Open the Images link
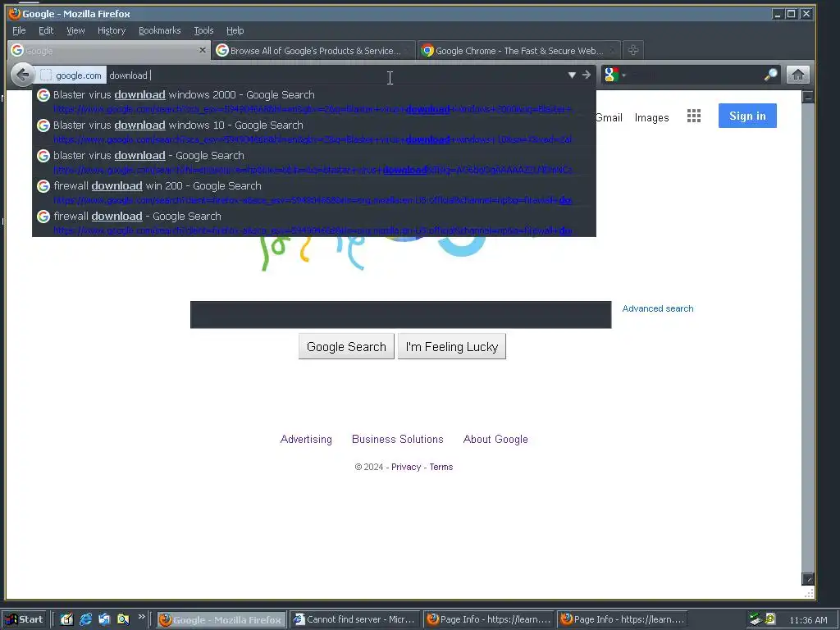840x630 pixels. coord(651,117)
